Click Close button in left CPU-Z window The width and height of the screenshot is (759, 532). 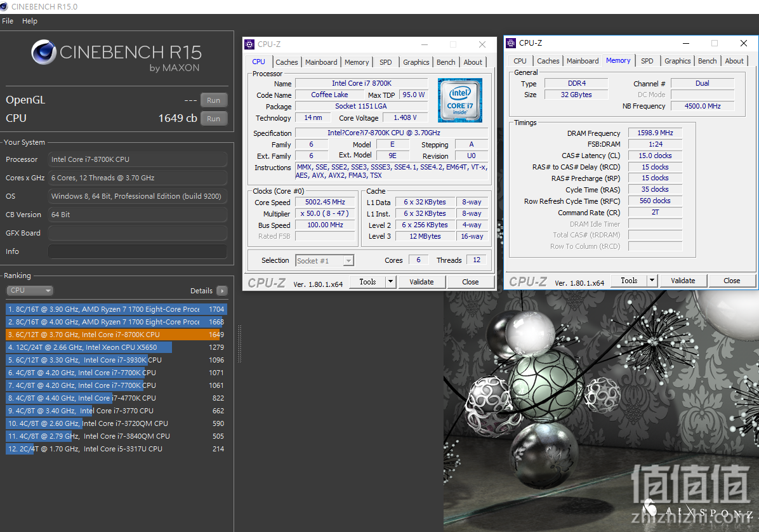pyautogui.click(x=470, y=282)
